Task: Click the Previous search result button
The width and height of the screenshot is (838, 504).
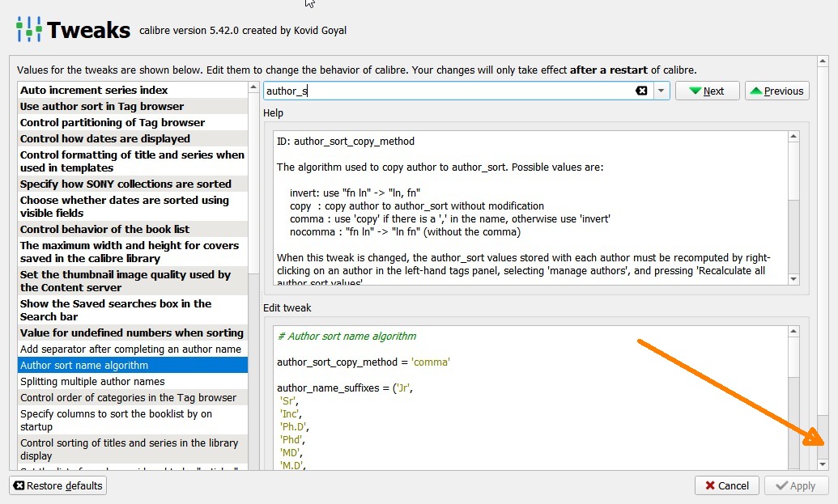Action: [777, 91]
